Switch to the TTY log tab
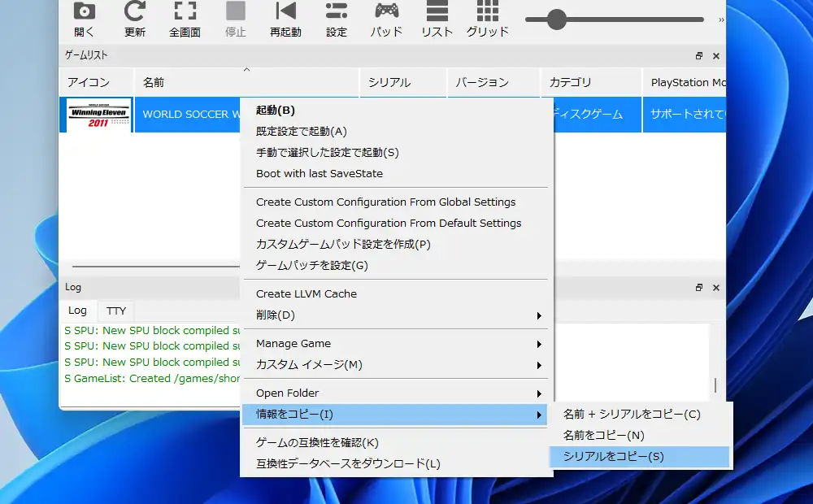The width and height of the screenshot is (813, 504). click(x=116, y=311)
